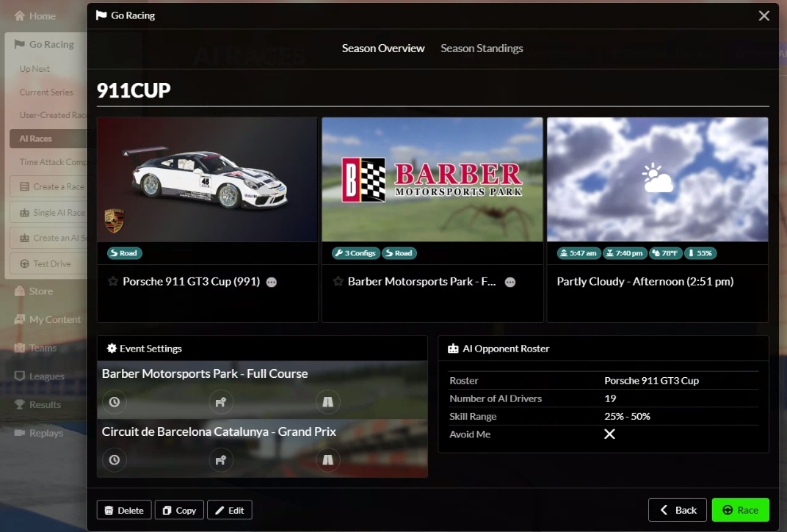Click the Porsche 911 car thumbnail
787x532 pixels.
click(x=207, y=179)
